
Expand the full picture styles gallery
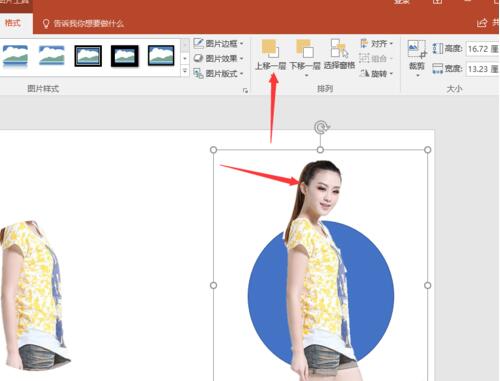[x=185, y=71]
